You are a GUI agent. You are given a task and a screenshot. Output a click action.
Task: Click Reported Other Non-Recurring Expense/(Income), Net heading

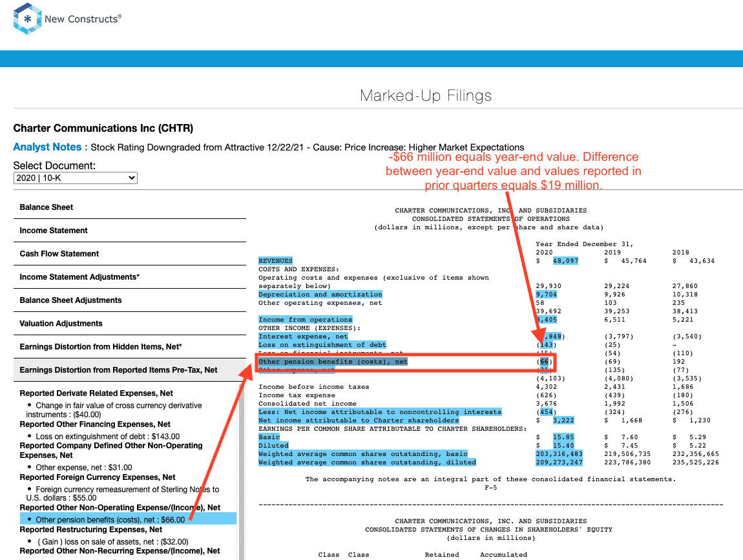click(x=120, y=550)
